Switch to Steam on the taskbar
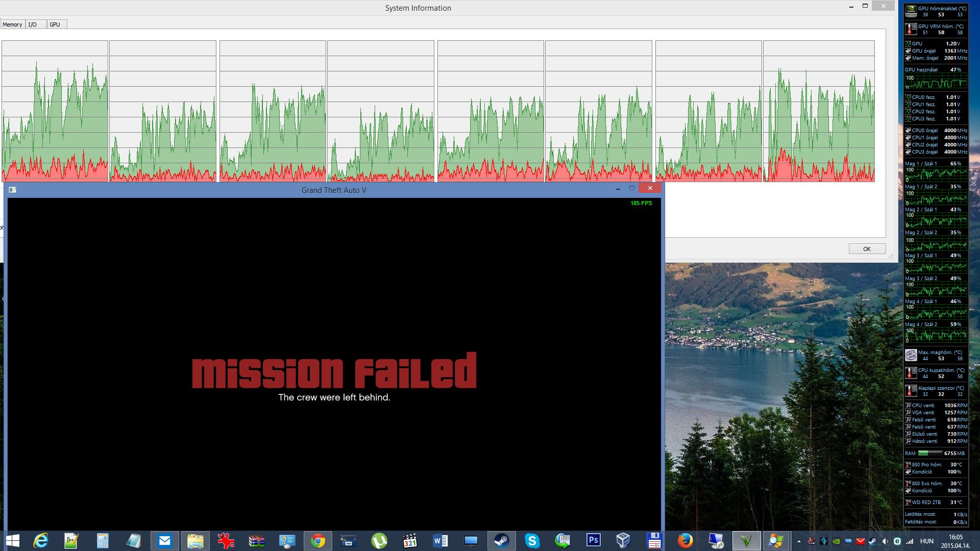Viewport: 980px width, 551px height. pos(501,541)
